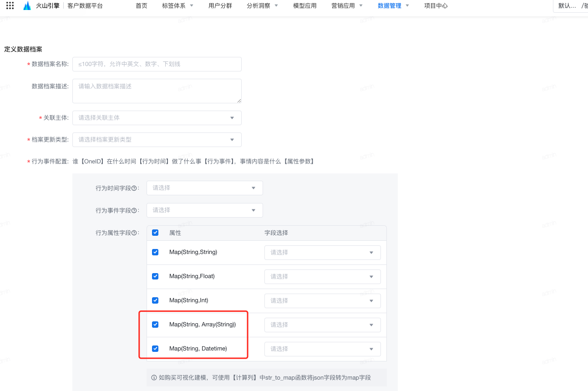Uncheck the Map(String, Datetime) checkbox

point(155,349)
